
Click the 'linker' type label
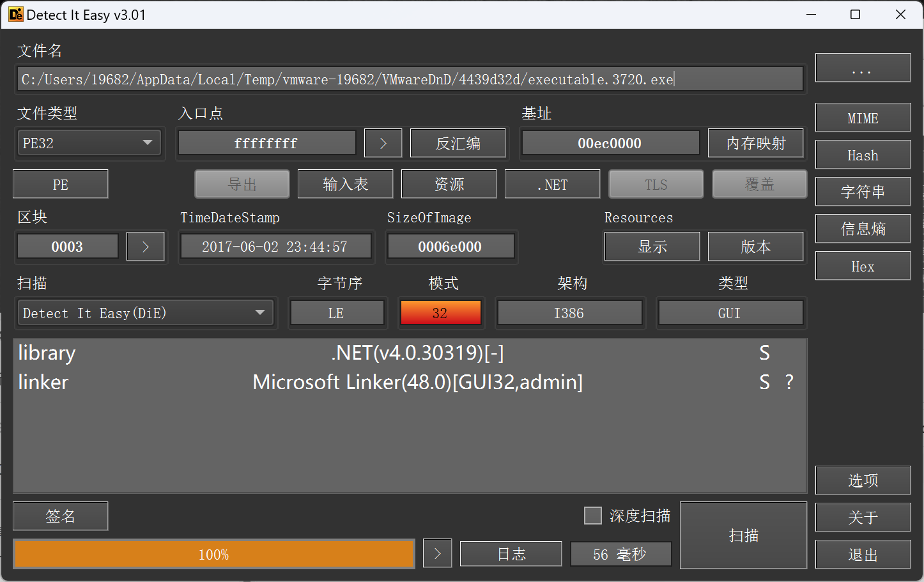[x=43, y=382]
